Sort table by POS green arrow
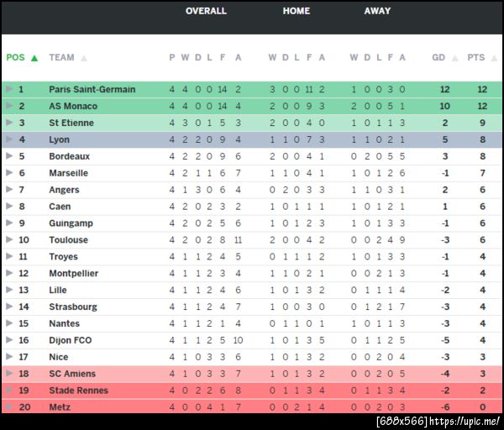Image resolution: width=504 pixels, height=430 pixels. tap(34, 59)
